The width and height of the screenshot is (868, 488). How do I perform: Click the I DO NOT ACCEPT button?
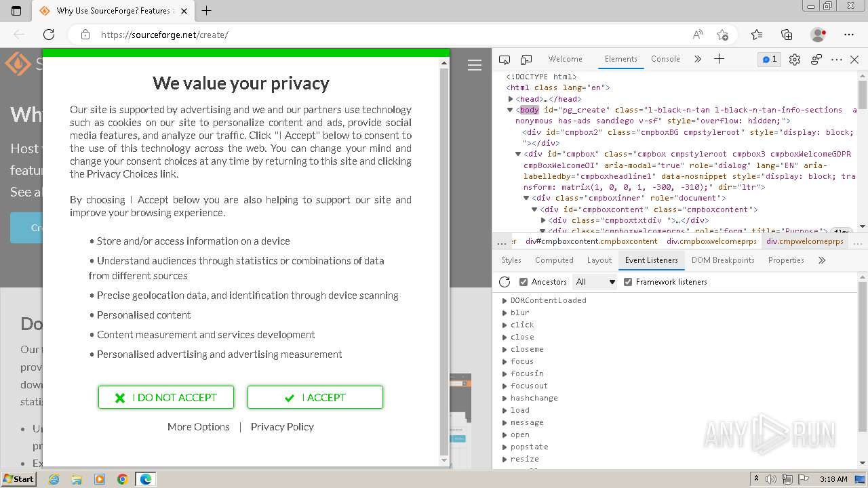166,398
